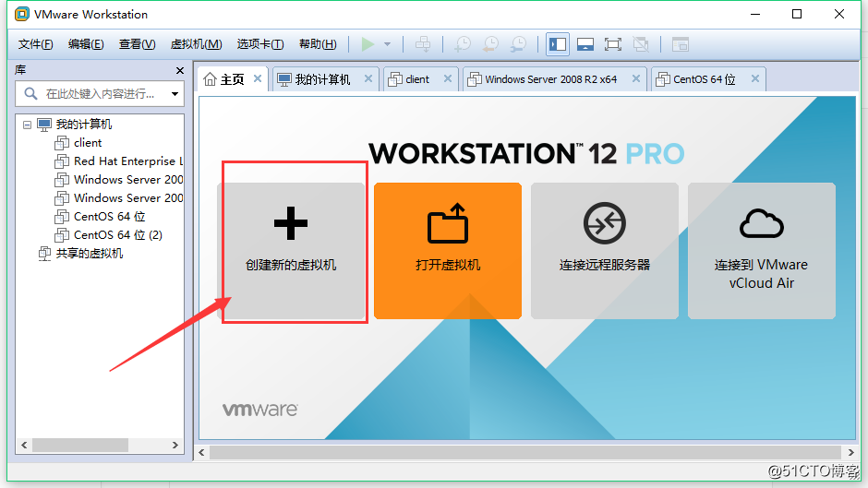Click library panel scroll right arrow
The height and width of the screenshot is (488, 868).
[x=175, y=445]
